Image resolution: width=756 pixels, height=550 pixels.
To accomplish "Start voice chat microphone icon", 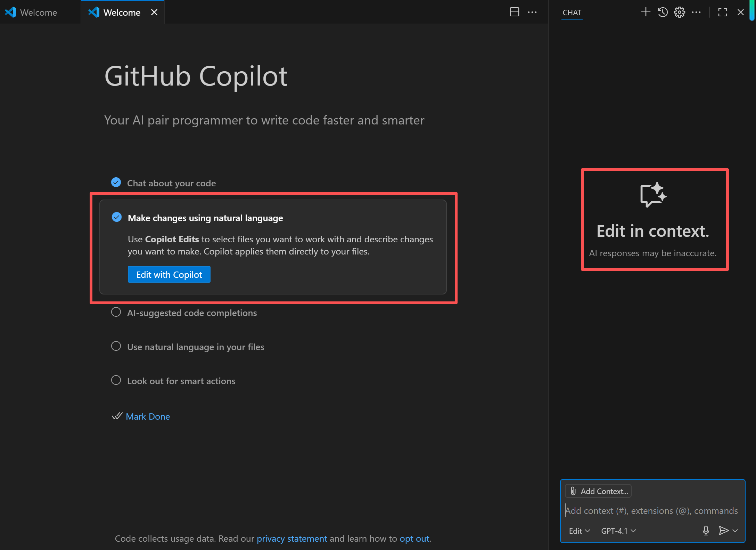I will 706,531.
